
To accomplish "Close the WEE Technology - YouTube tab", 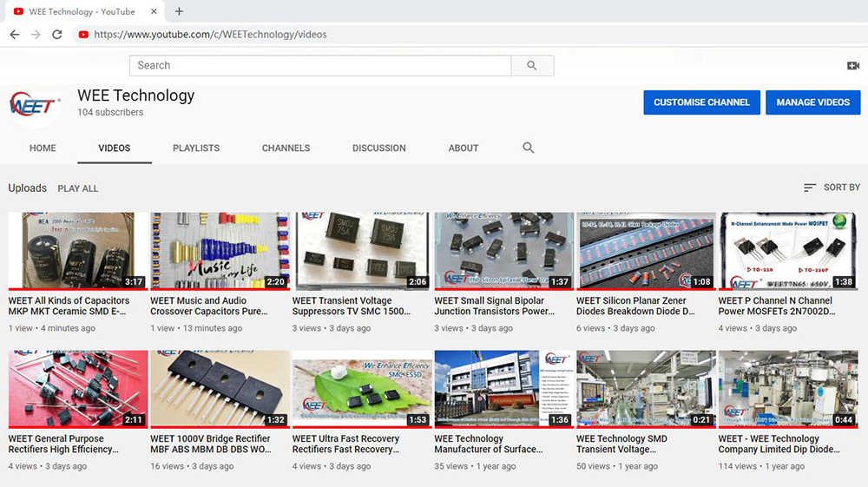I will point(154,11).
